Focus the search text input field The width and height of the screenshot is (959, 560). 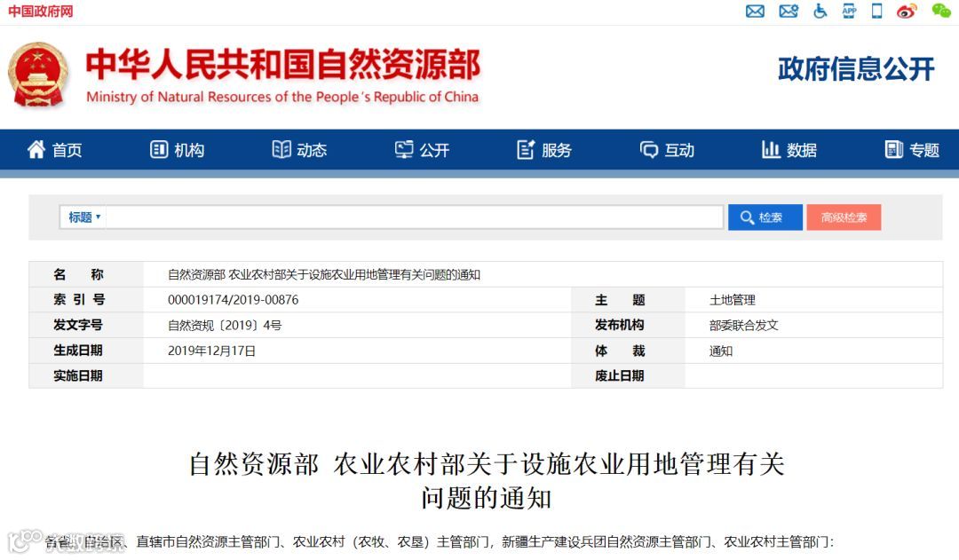point(414,217)
